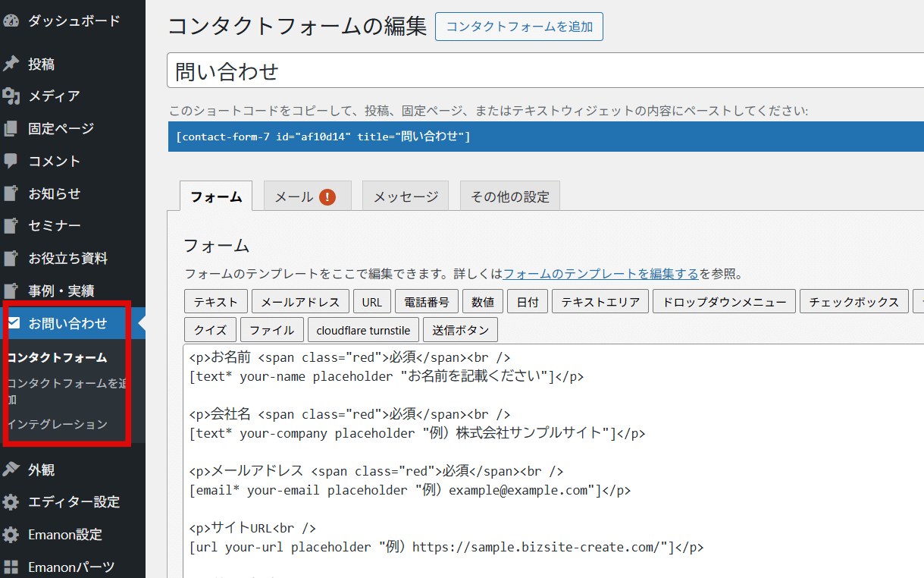
Task: Click the 外観 paintbrush icon
Action: point(11,470)
